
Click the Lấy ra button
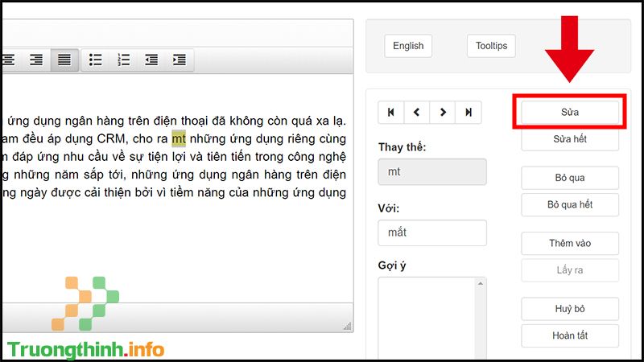coord(570,270)
